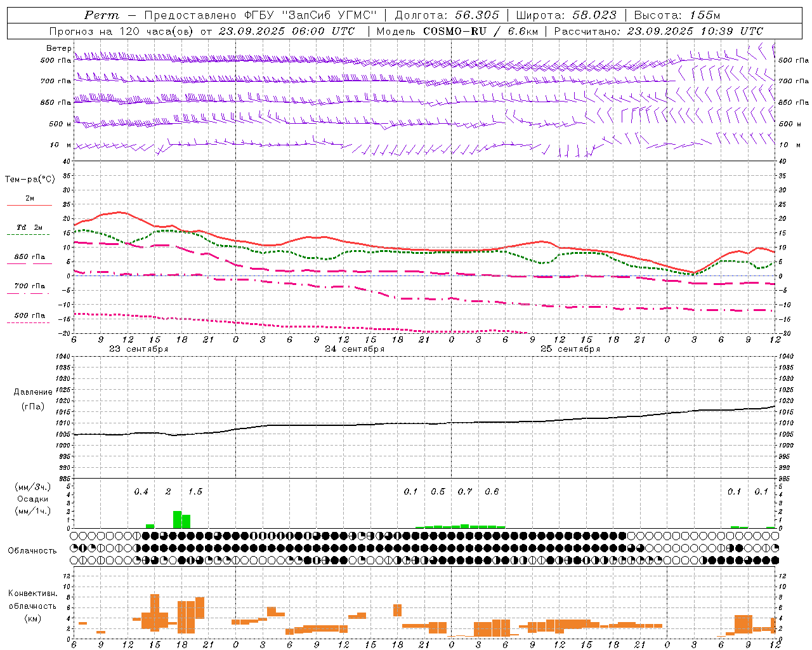Click the "25 сентября" date label
The image size is (812, 650).
pos(570,349)
